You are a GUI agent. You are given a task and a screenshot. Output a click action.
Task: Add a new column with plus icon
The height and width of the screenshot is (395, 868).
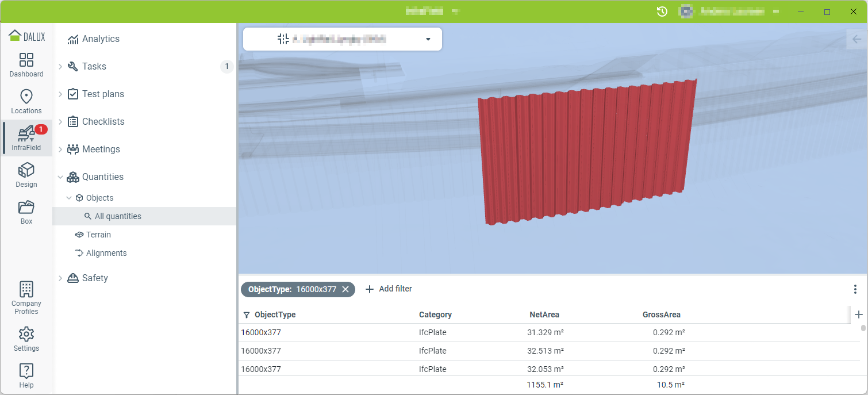859,315
